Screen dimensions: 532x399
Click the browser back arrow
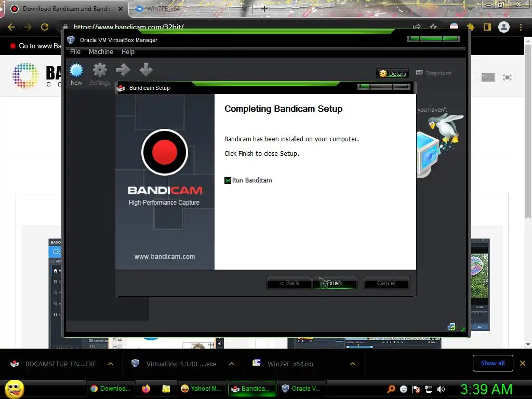(x=11, y=27)
